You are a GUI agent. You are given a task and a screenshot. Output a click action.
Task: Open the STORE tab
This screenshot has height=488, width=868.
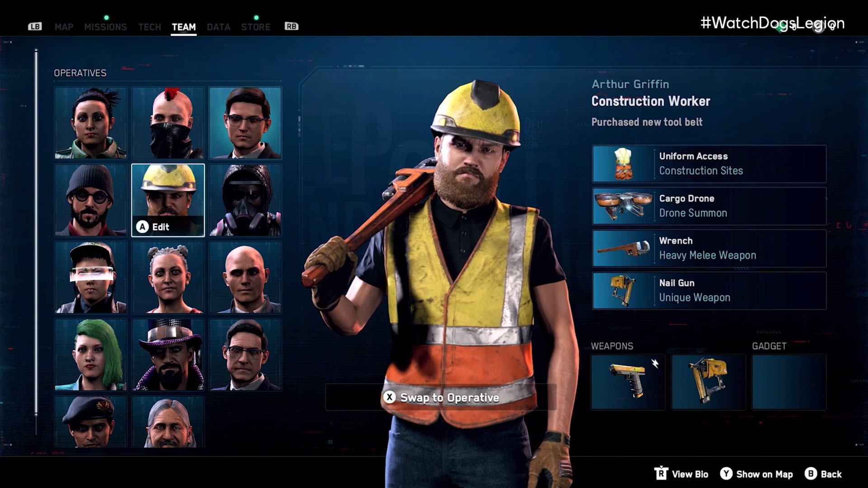click(255, 26)
